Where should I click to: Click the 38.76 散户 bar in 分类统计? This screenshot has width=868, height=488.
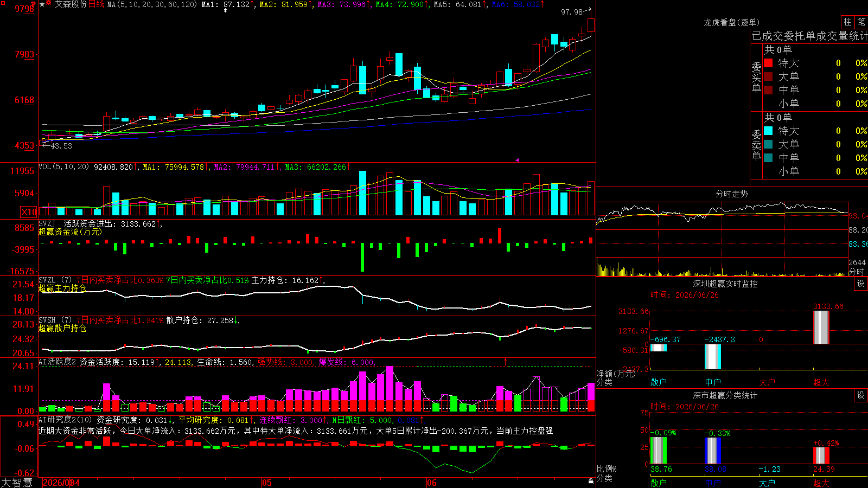(659, 450)
